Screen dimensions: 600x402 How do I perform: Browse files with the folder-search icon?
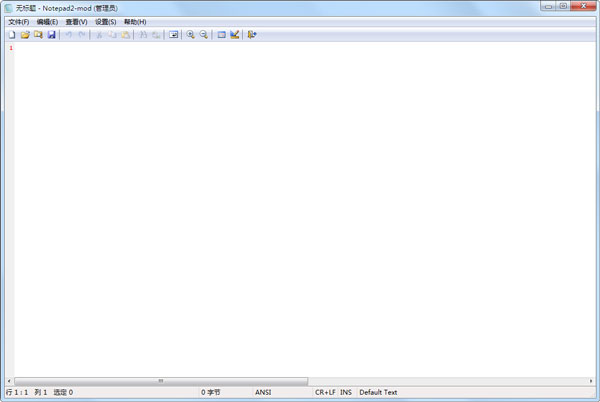tap(38, 35)
